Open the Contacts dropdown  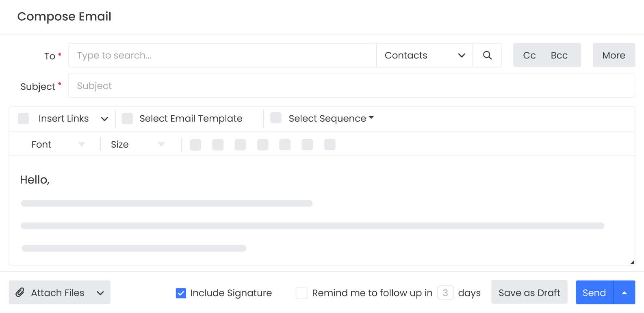[424, 55]
